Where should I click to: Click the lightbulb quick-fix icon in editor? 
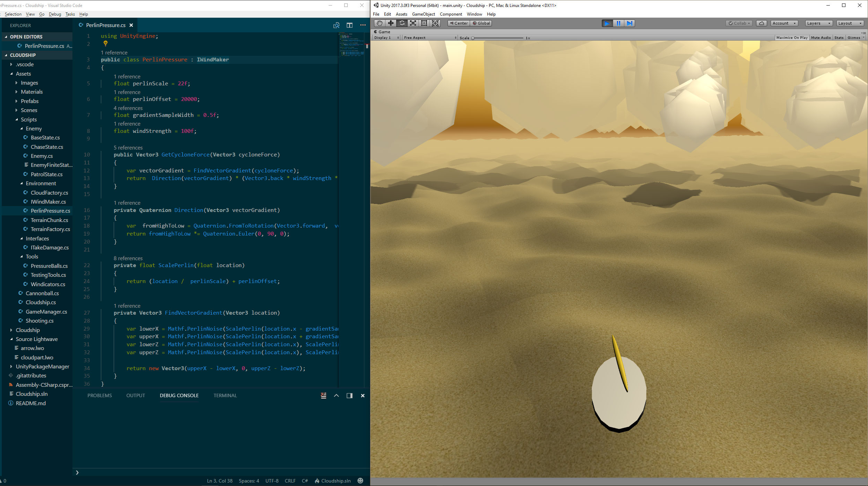point(105,43)
